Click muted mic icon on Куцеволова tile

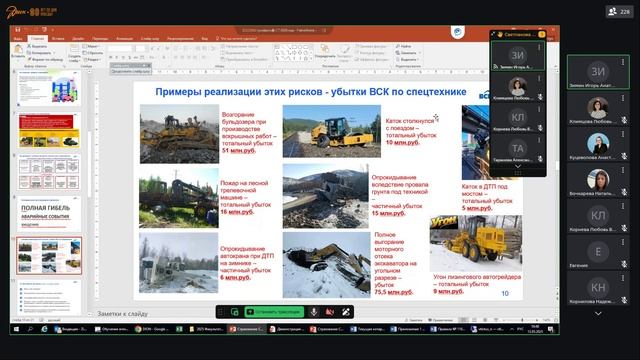pos(624,156)
